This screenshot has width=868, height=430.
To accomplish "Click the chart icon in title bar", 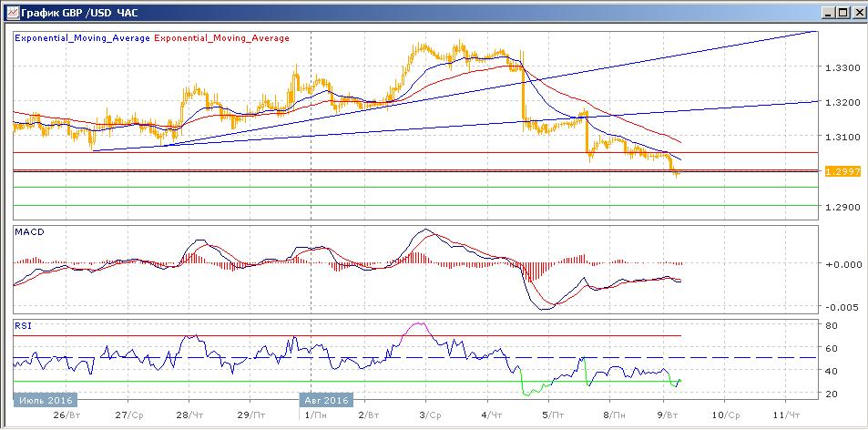I will [x=9, y=13].
